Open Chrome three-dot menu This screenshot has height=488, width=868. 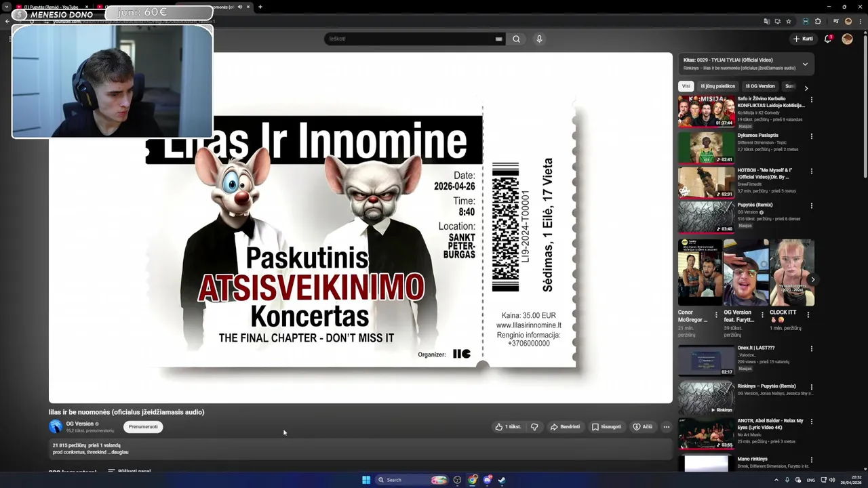coord(859,21)
